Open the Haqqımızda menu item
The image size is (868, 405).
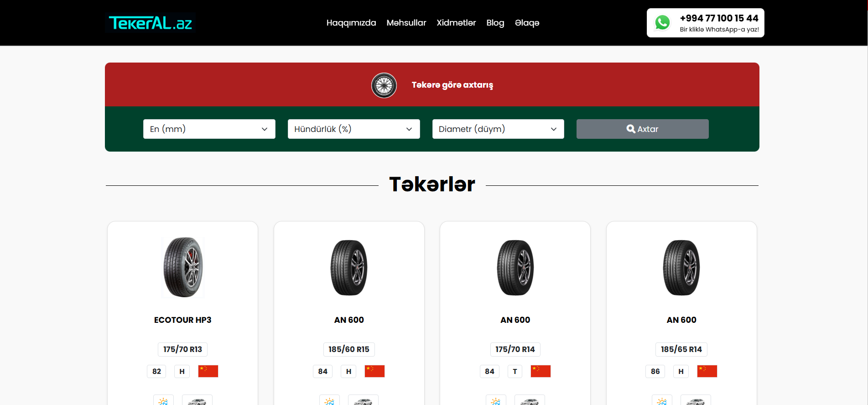pos(351,23)
